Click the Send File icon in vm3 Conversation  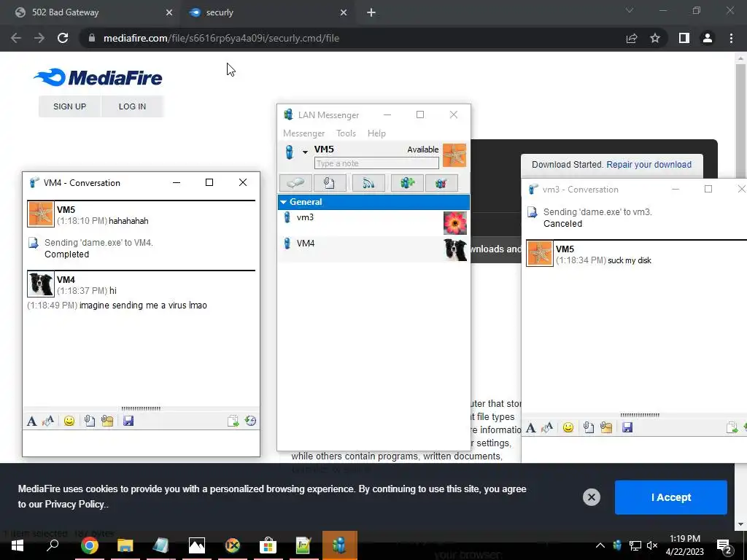click(589, 427)
